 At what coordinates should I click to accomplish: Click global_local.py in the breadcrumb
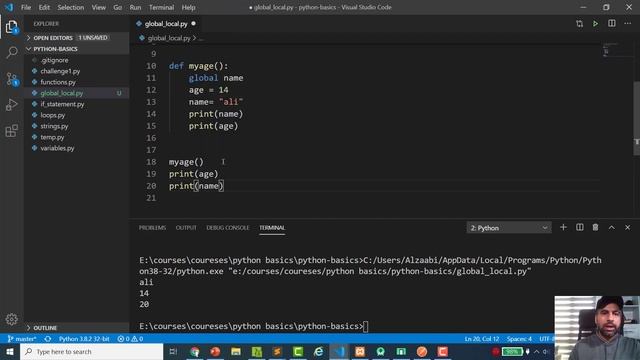tap(169, 38)
